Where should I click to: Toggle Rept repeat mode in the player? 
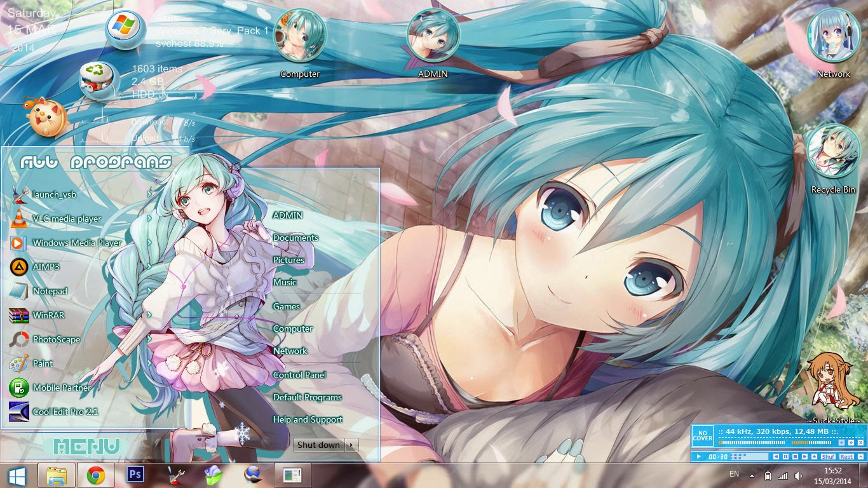click(846, 457)
